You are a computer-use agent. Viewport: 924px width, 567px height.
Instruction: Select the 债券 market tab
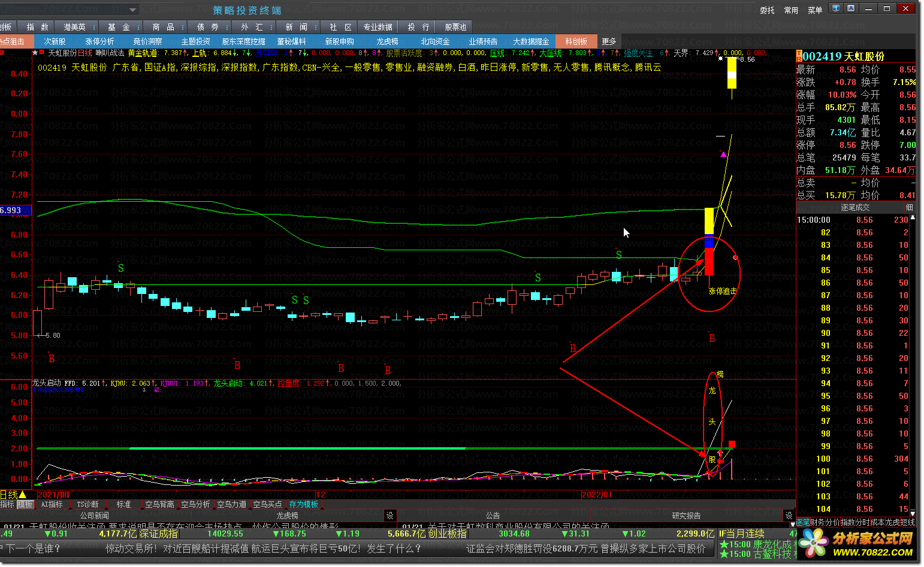tap(208, 27)
